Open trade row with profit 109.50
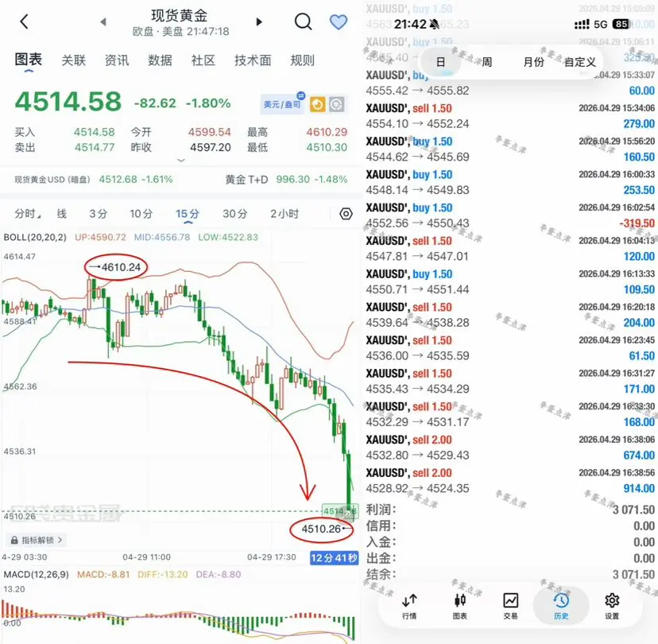This screenshot has height=644, width=658. pyautogui.click(x=510, y=281)
